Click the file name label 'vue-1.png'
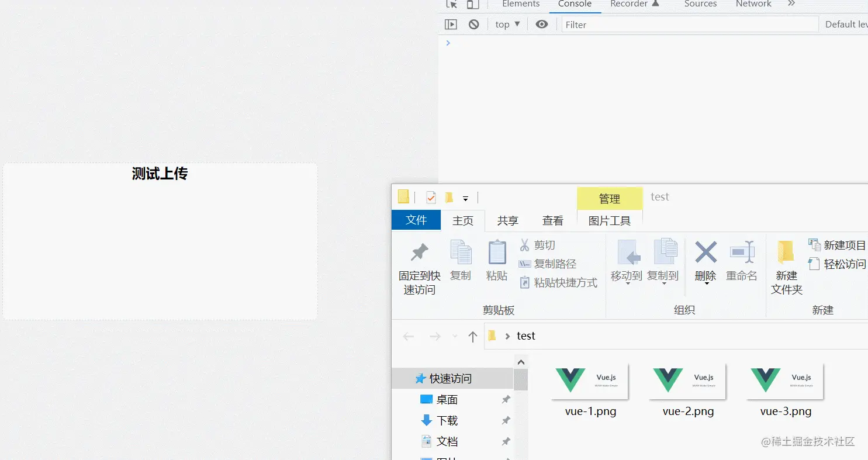 point(590,411)
